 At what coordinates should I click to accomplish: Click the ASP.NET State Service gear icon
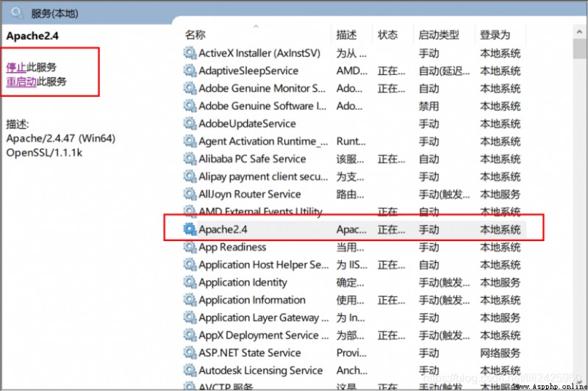tap(190, 353)
